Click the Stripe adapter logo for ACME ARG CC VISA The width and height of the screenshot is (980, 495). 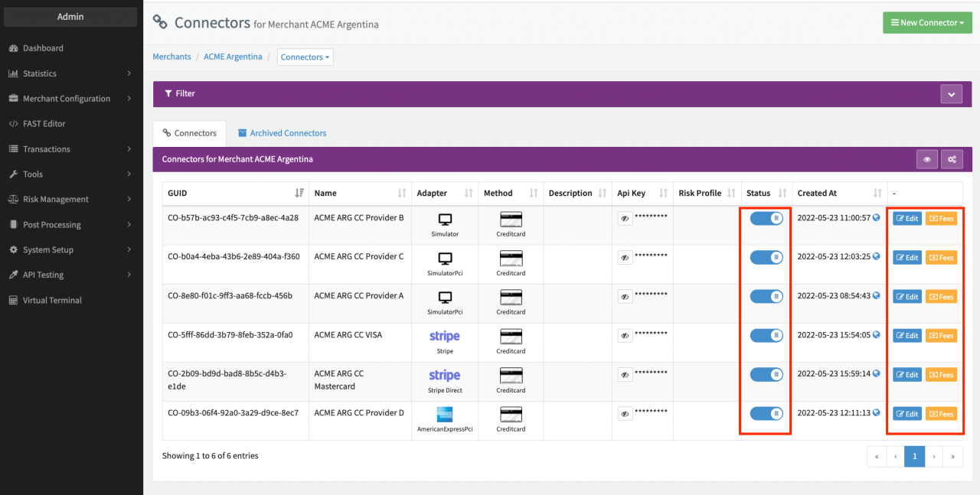coord(445,337)
